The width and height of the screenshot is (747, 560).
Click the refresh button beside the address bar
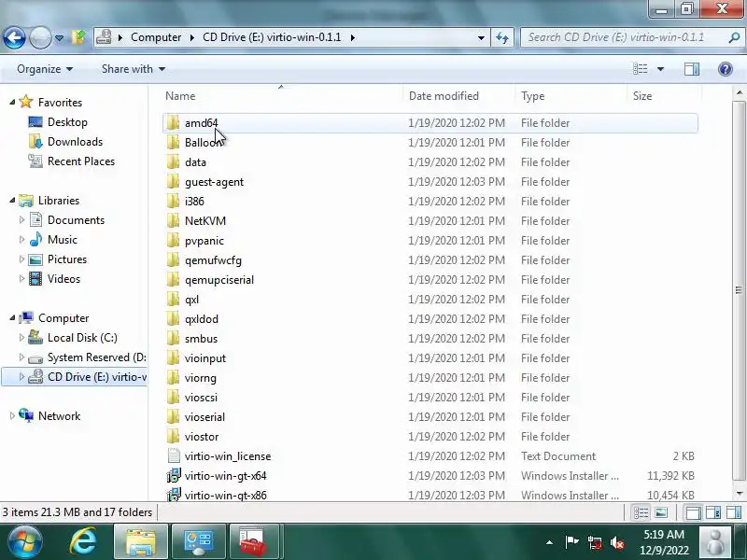tap(502, 37)
